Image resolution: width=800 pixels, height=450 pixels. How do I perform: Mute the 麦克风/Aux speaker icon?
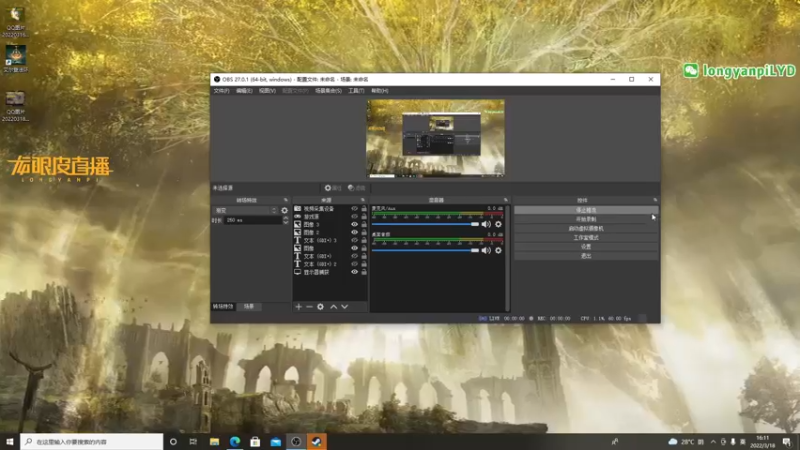click(486, 224)
